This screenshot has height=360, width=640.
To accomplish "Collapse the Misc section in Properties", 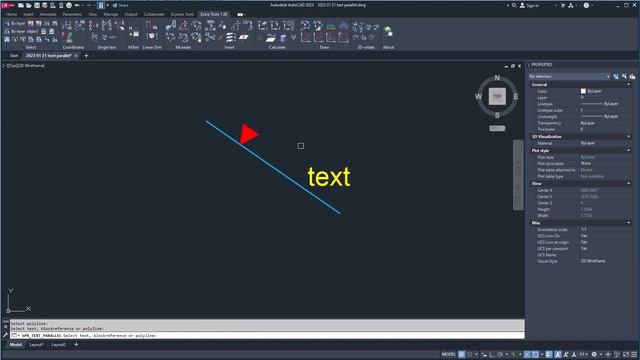I will click(x=628, y=222).
